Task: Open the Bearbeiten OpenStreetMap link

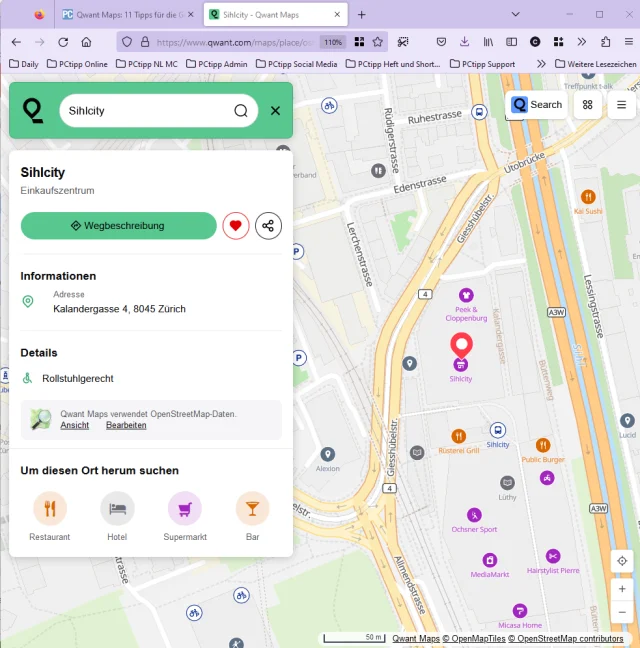Action: coord(126,425)
